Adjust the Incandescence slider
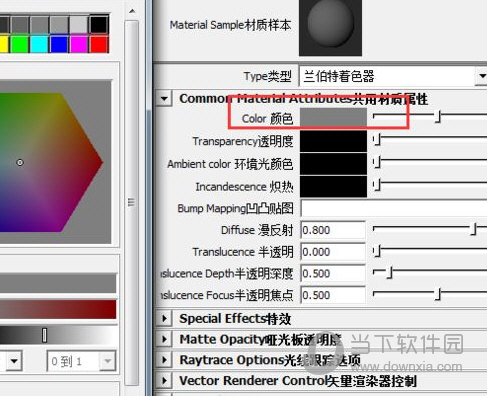Image resolution: width=487 pixels, height=396 pixels. (377, 185)
